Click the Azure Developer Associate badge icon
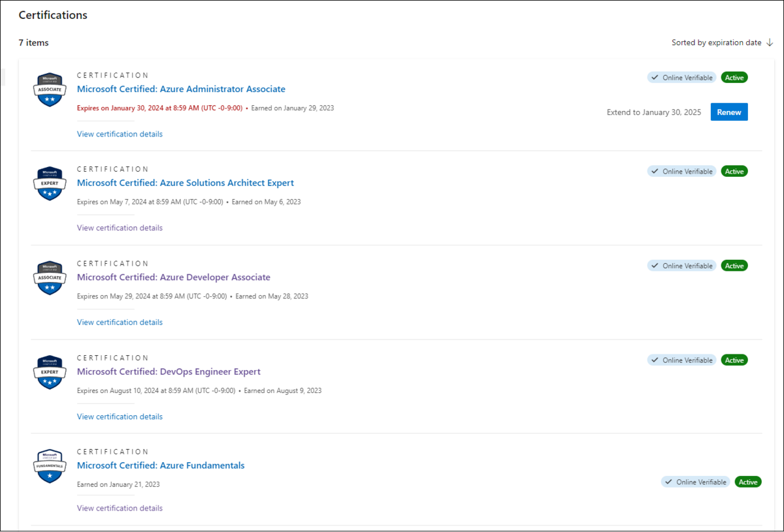 50,278
